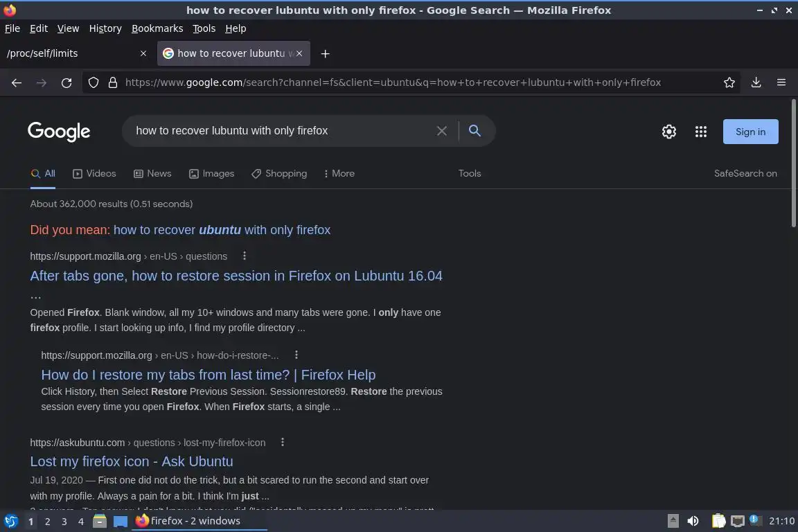Bookmark this page with the star icon
The image size is (798, 532).
(x=729, y=82)
